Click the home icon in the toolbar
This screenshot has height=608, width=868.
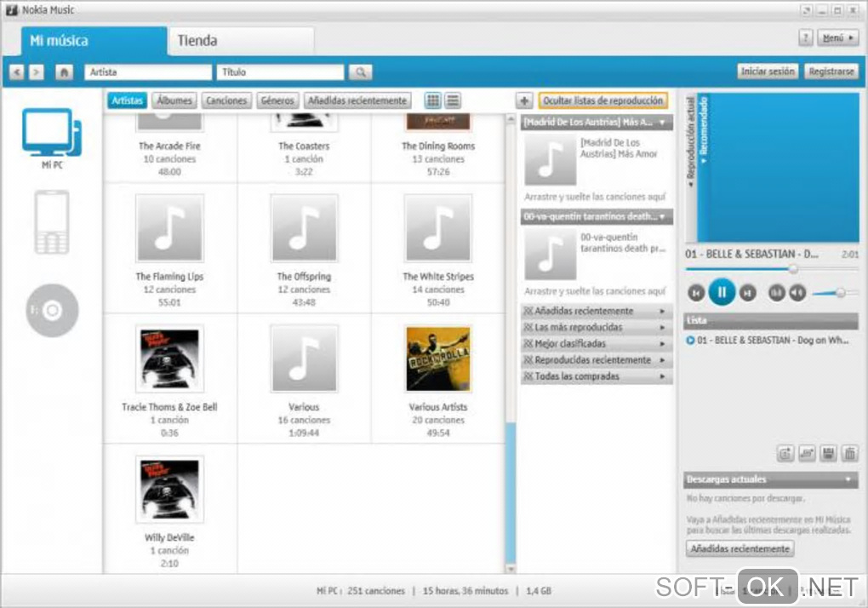(64, 72)
